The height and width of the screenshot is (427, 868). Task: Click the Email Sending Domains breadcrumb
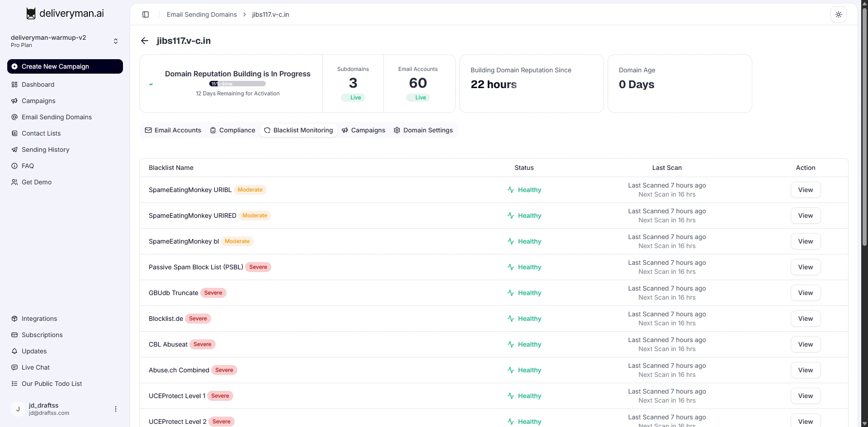(202, 14)
